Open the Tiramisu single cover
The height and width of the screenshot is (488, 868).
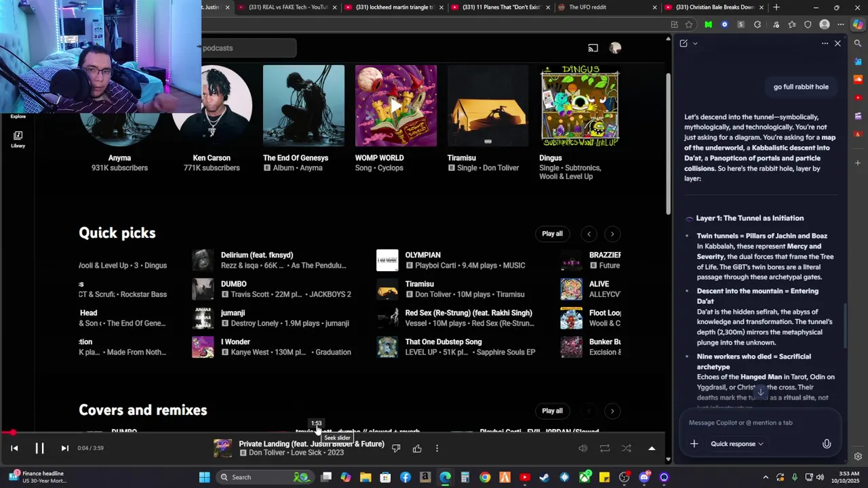488,106
